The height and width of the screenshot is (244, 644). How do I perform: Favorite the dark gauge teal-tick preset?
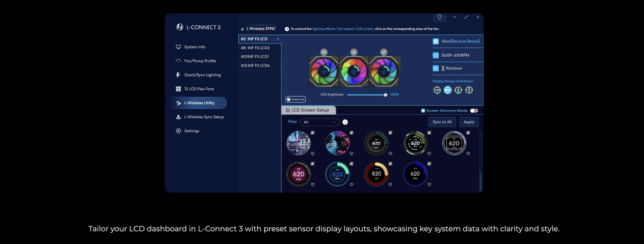click(390, 154)
